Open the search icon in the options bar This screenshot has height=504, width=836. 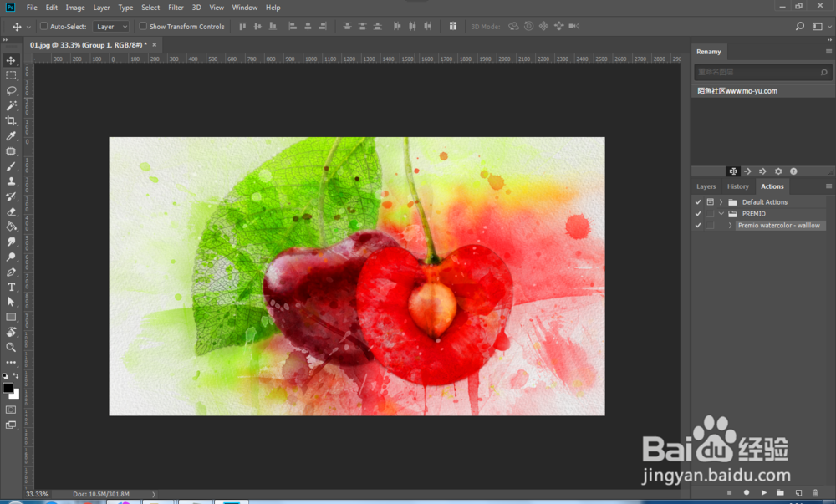pyautogui.click(x=800, y=26)
